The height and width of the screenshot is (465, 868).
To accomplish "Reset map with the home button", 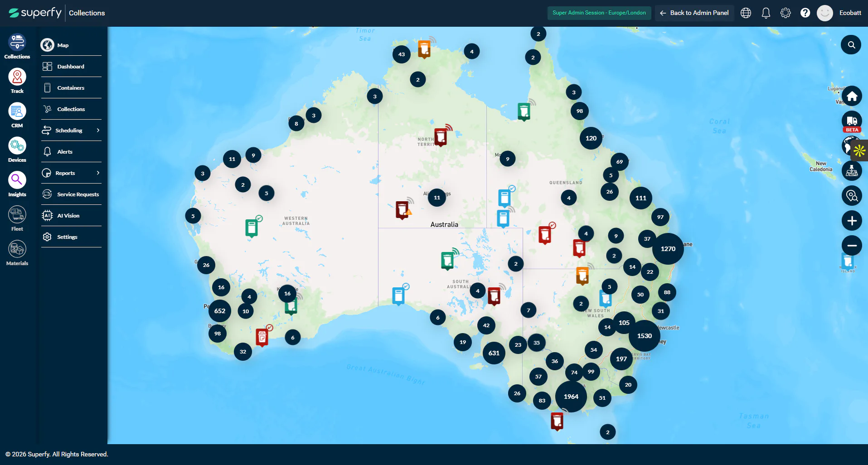I will pyautogui.click(x=852, y=96).
